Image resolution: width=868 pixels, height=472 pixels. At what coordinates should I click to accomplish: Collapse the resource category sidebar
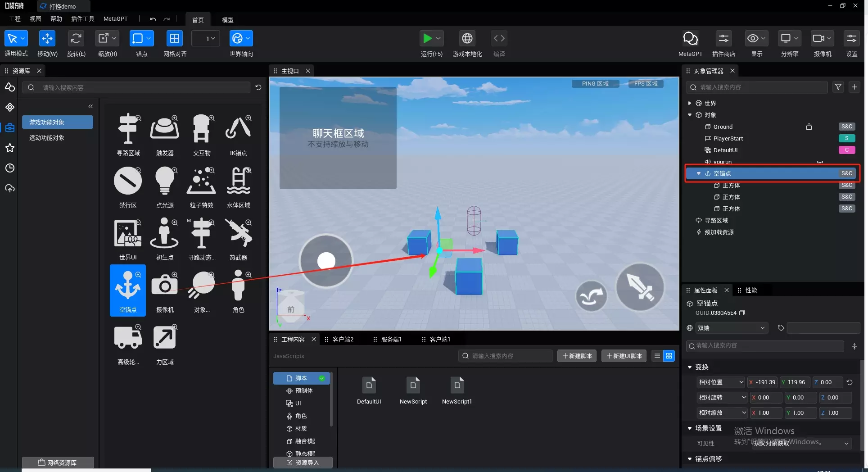pos(90,106)
